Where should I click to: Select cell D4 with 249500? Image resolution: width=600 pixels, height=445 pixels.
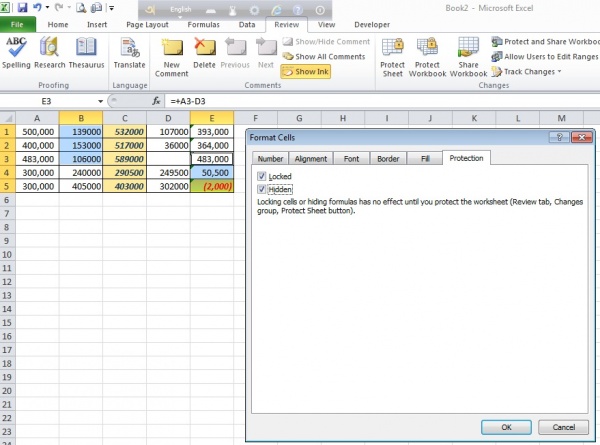pyautogui.click(x=168, y=173)
